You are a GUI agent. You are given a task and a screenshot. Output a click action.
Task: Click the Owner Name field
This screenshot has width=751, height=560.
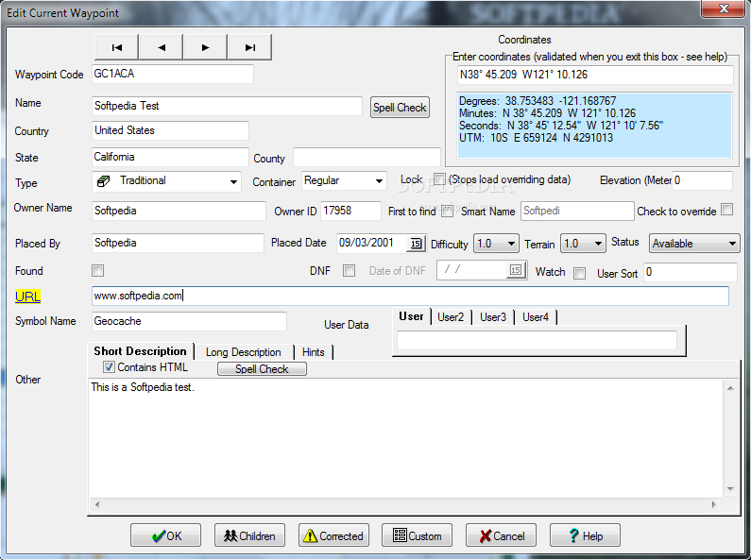click(x=179, y=212)
